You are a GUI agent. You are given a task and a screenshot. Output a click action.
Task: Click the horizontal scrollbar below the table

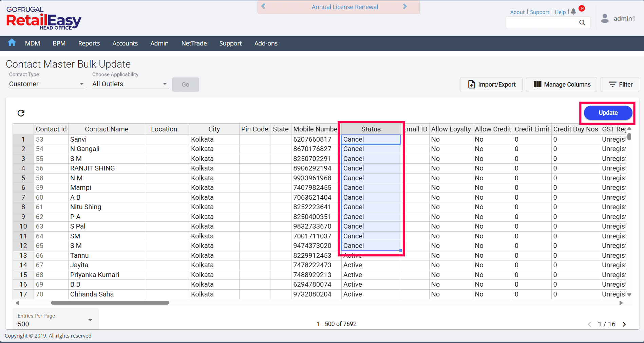(x=110, y=303)
